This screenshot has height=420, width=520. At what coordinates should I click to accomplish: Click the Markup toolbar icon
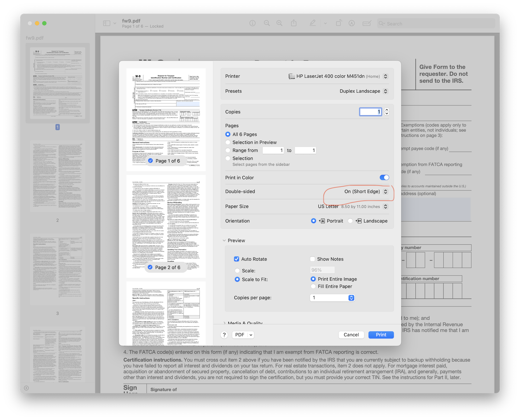tap(352, 23)
